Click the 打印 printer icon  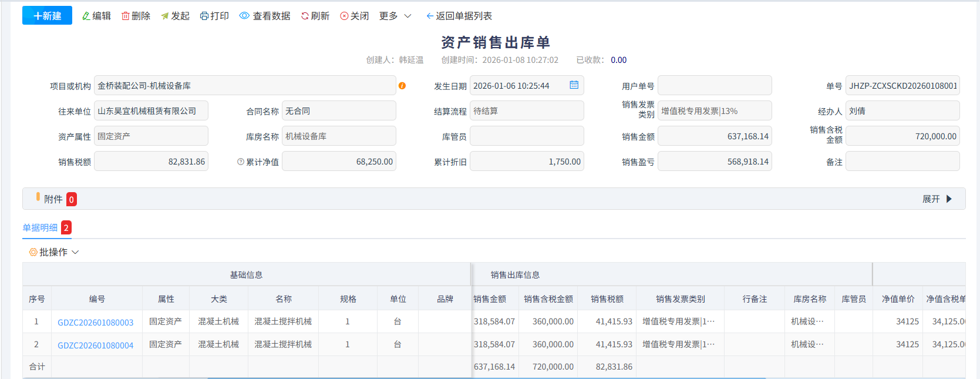(204, 16)
